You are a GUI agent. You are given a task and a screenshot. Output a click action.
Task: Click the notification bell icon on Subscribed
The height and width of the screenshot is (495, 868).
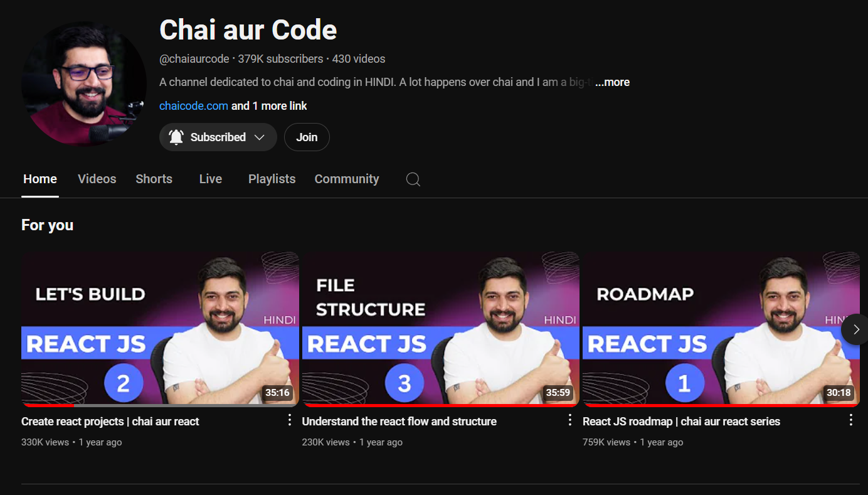click(x=176, y=137)
